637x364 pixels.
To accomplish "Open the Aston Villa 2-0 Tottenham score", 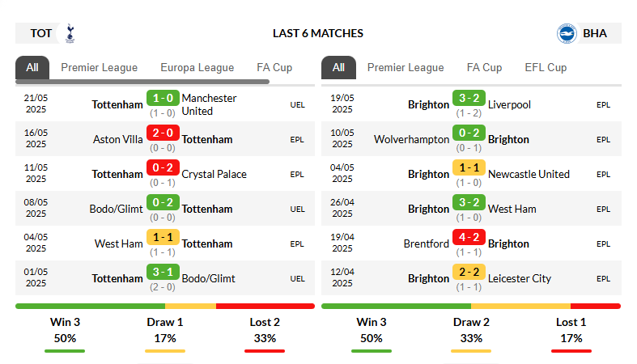I will pos(163,133).
